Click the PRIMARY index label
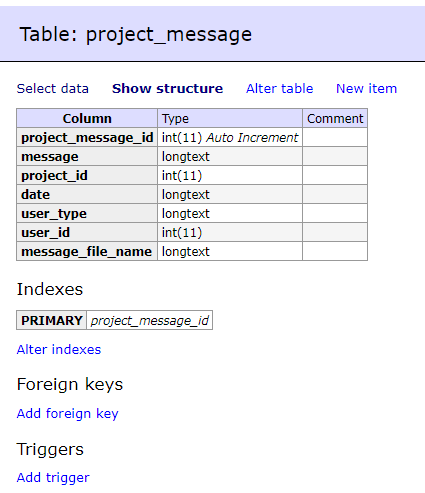Image resolution: width=425 pixels, height=493 pixels. click(52, 320)
